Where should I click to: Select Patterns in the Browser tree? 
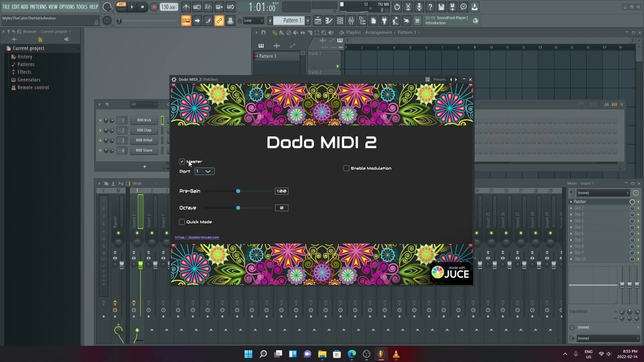(26, 64)
